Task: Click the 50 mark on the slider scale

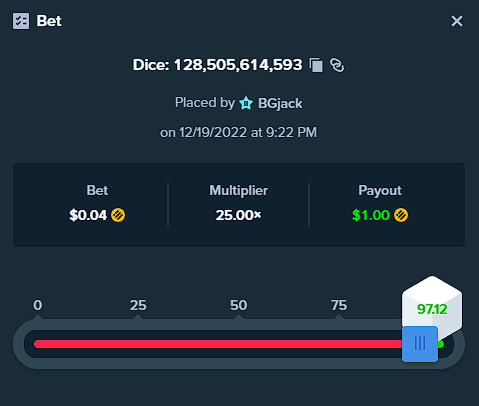Action: (238, 305)
